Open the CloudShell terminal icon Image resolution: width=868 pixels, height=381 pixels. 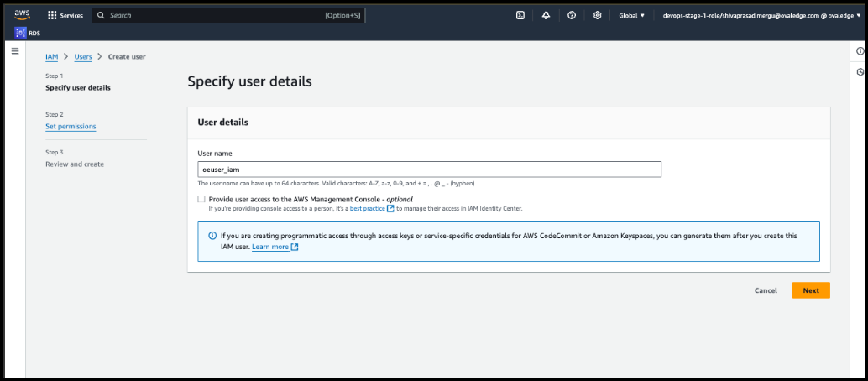click(x=520, y=15)
